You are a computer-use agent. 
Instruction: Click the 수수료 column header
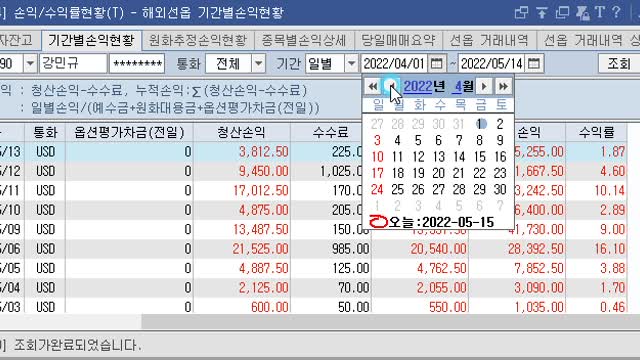331,132
